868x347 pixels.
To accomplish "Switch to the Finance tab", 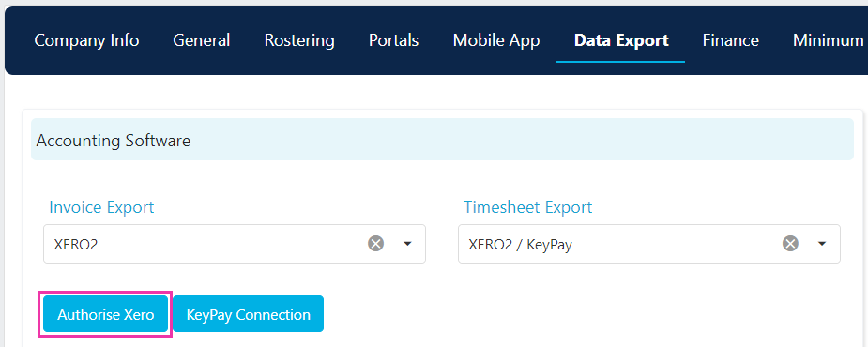I will (x=731, y=40).
